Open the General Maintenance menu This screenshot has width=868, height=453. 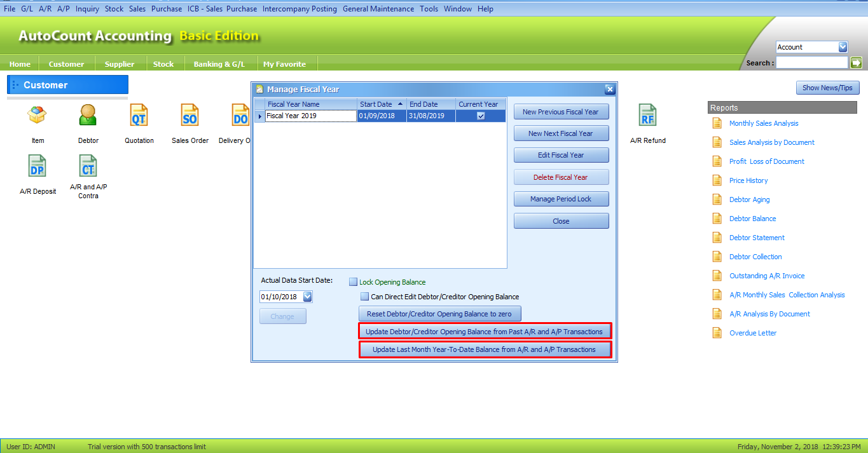[x=378, y=9]
